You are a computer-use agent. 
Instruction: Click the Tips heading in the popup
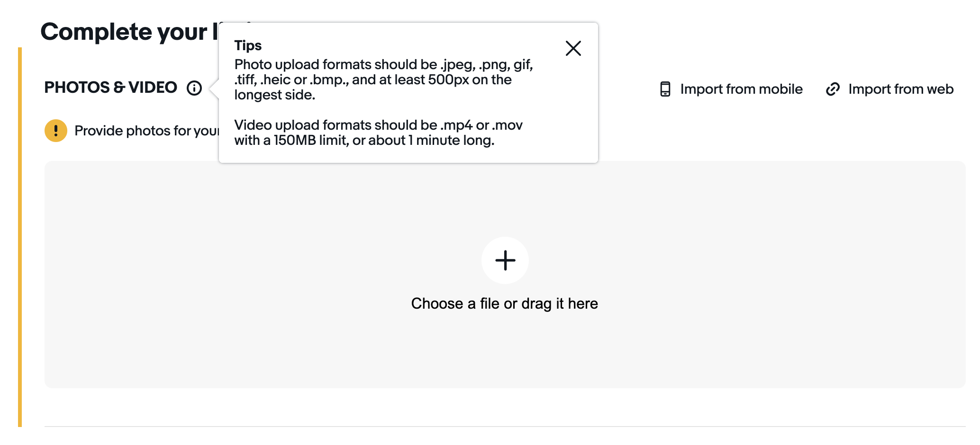[x=248, y=45]
